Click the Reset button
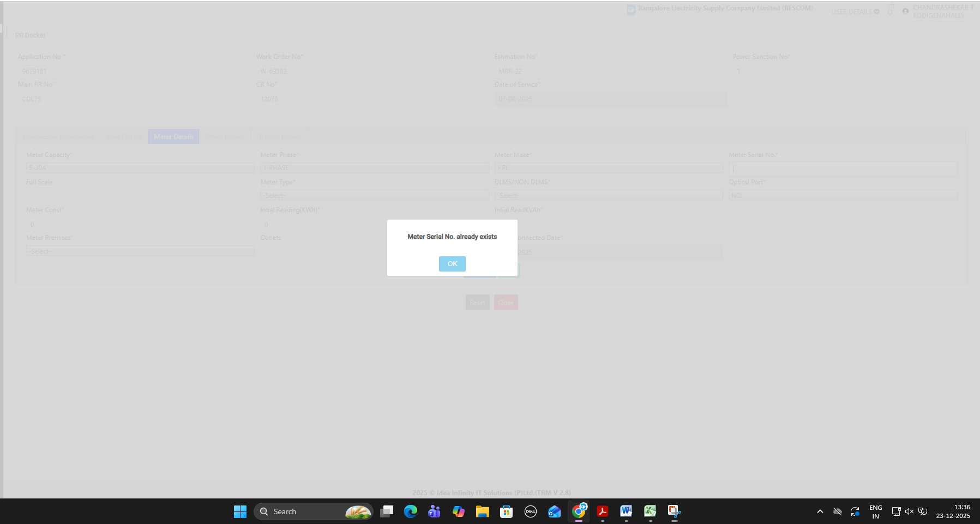The width and height of the screenshot is (980, 524). point(478,303)
